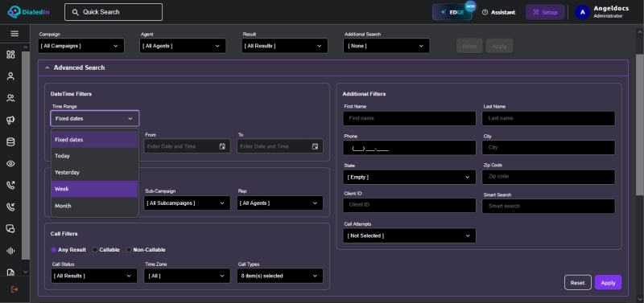Viewport: 644px width, 303px height.
Task: Click the Angeldocs avatar circle
Action: 582,12
